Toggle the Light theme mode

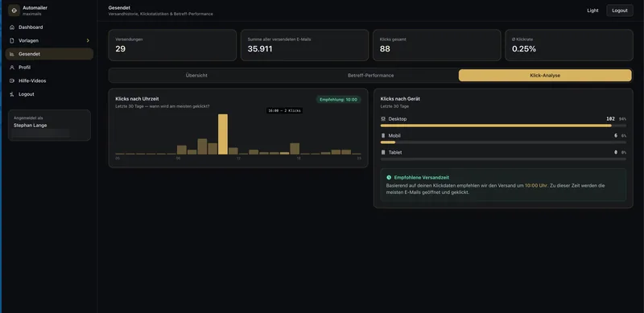point(592,10)
